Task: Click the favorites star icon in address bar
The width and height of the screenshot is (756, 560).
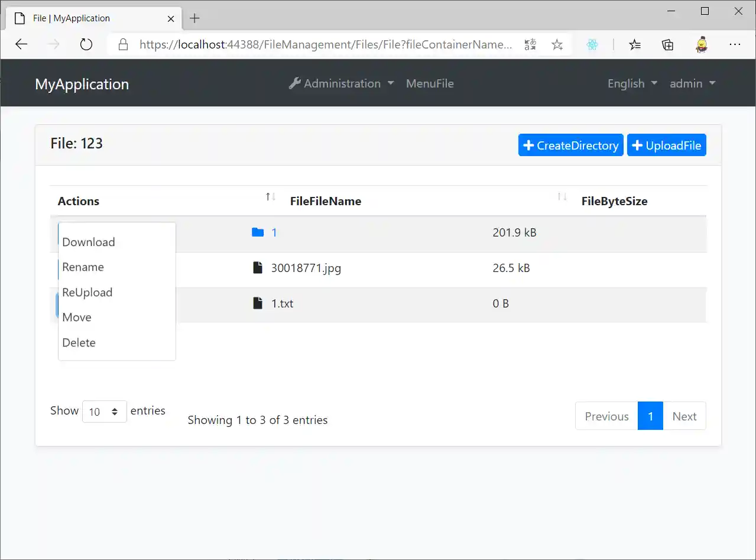Action: pyautogui.click(x=557, y=44)
